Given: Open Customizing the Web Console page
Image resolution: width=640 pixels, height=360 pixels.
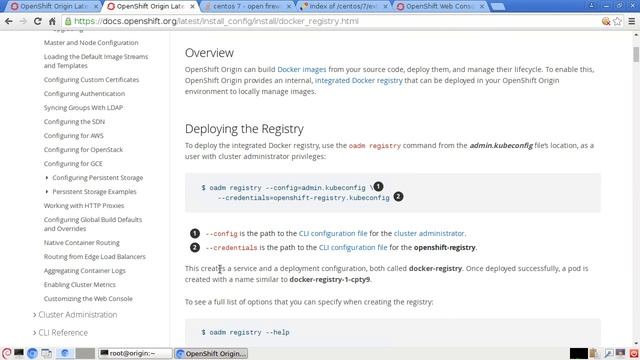Looking at the screenshot, I should coord(88,299).
